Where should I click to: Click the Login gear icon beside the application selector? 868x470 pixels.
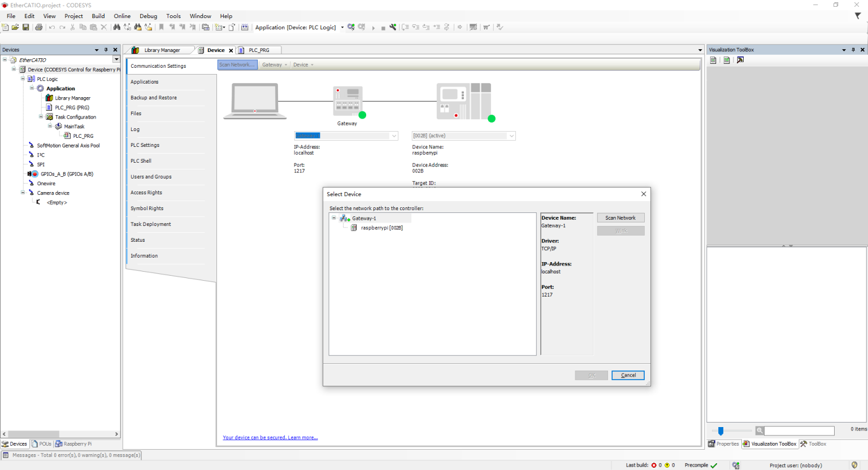(351, 27)
